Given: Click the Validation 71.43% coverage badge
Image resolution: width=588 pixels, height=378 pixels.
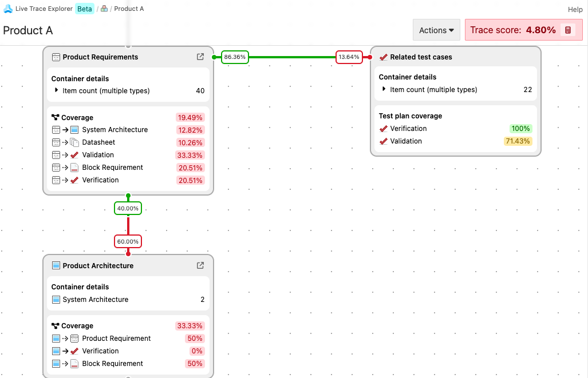Looking at the screenshot, I should pyautogui.click(x=518, y=141).
